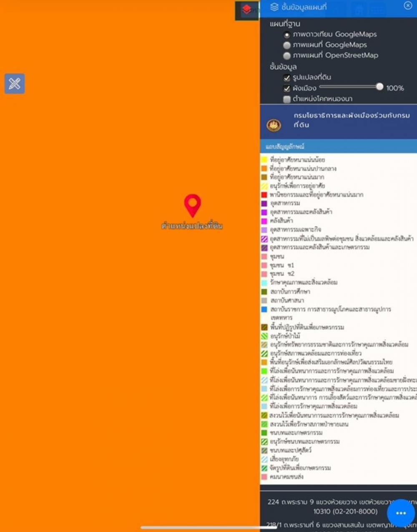Click สงวนไว้เพื่อรักษาสภาพป่าชายเลน legend text
This screenshot has height=532, width=417.
pyautogui.click(x=309, y=424)
